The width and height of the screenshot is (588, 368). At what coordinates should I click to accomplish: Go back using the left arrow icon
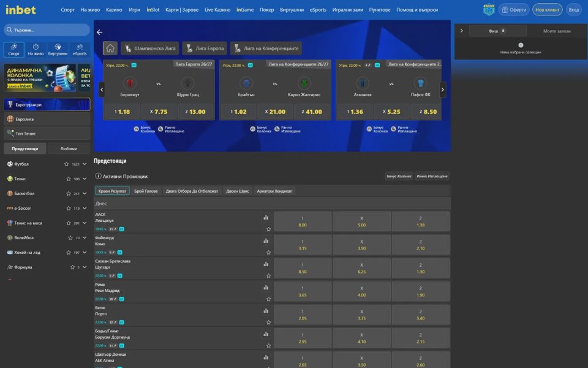99,33
